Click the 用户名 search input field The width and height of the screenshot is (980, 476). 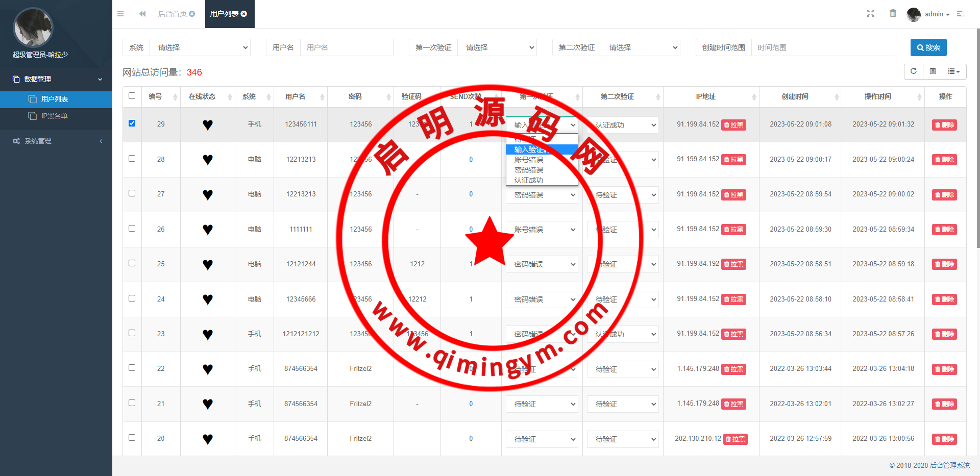pos(346,47)
